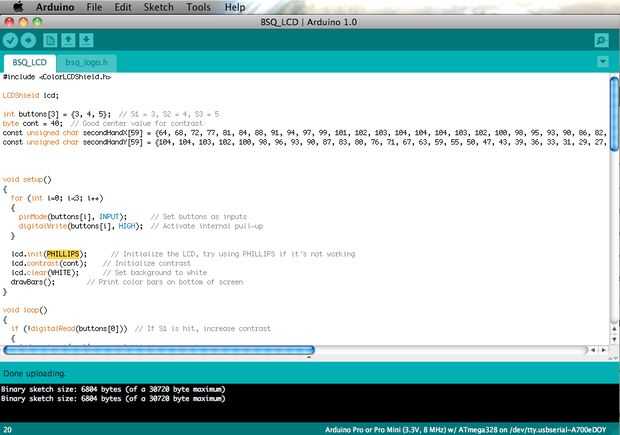620x435 pixels.
Task: Click the scroll-down arrow of vertical scrollbar
Action: (x=614, y=339)
